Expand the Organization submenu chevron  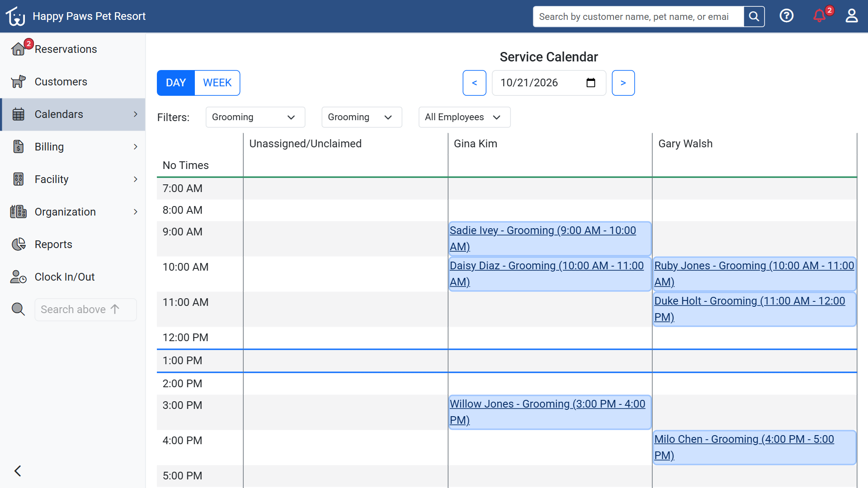tap(135, 212)
